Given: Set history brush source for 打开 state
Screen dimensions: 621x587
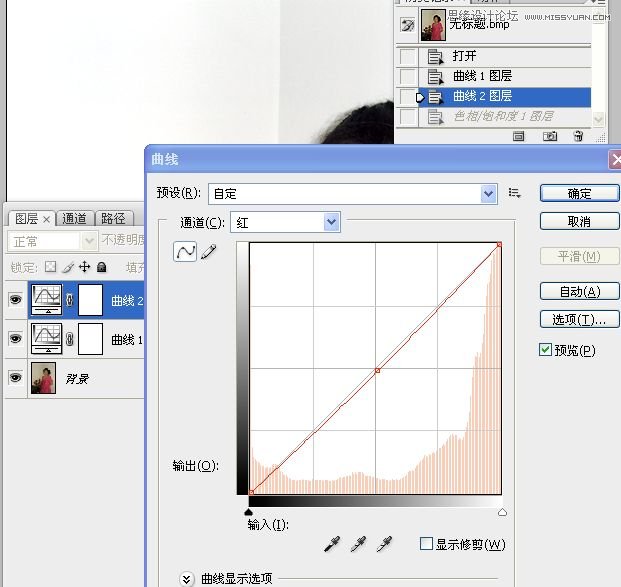Looking at the screenshot, I should [x=408, y=57].
